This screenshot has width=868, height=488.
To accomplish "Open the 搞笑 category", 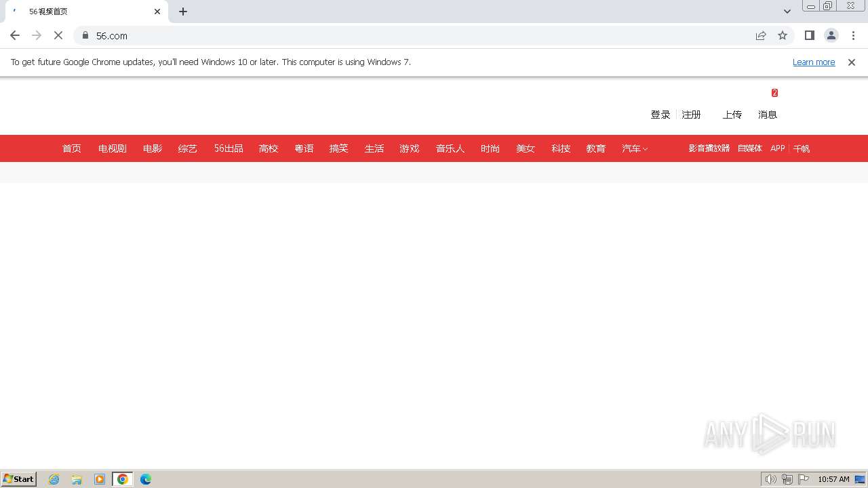I will click(338, 148).
